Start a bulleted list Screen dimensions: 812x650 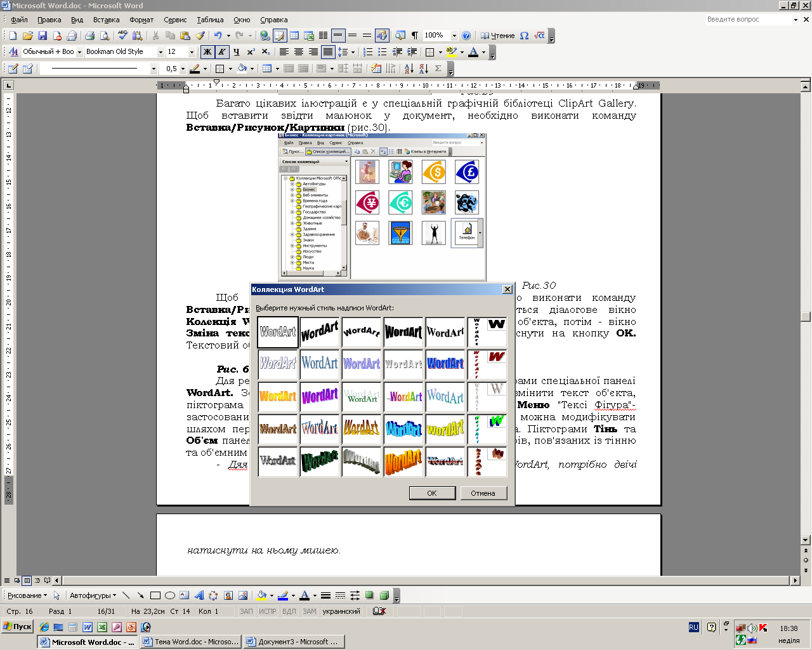pyautogui.click(x=383, y=52)
